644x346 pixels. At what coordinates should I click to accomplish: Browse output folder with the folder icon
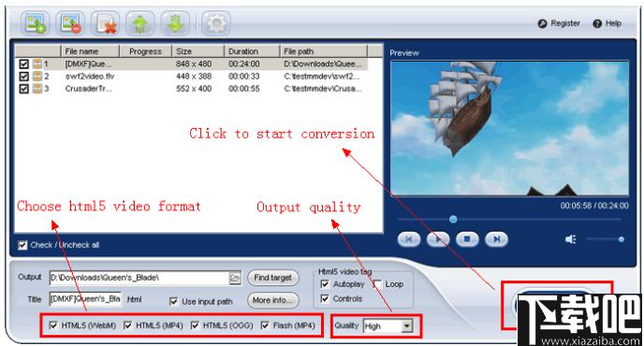point(235,278)
